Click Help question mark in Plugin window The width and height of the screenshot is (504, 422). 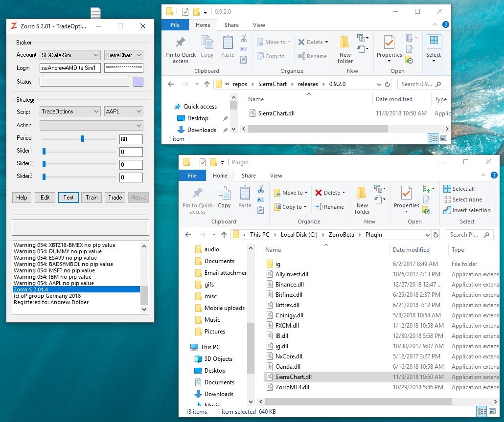494,175
